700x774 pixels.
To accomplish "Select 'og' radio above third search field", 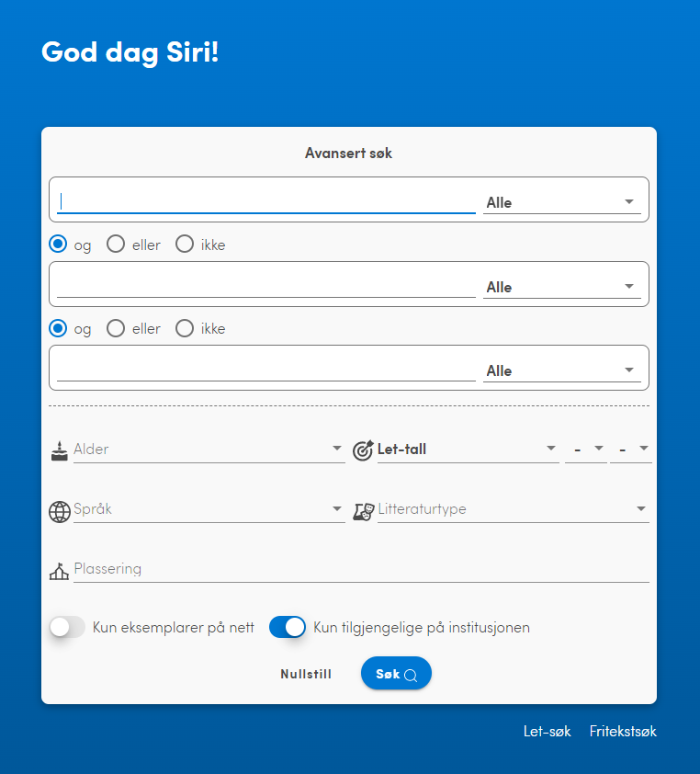I will 58,328.
